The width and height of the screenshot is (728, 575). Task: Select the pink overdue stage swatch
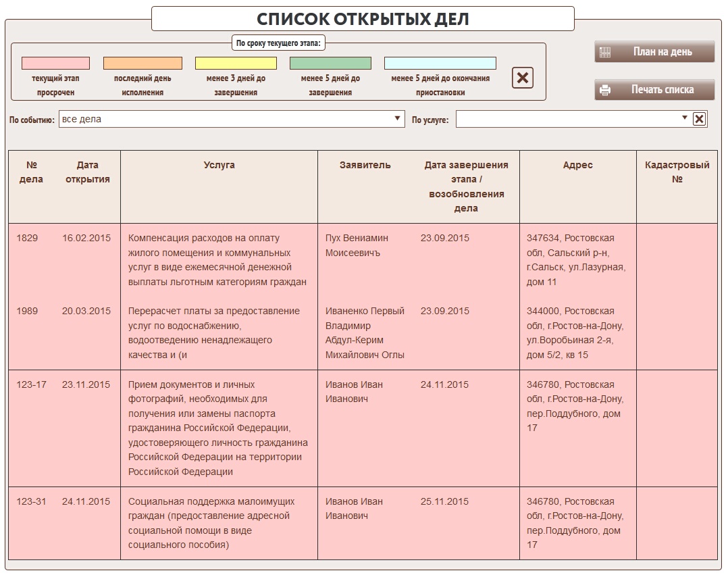(55, 63)
